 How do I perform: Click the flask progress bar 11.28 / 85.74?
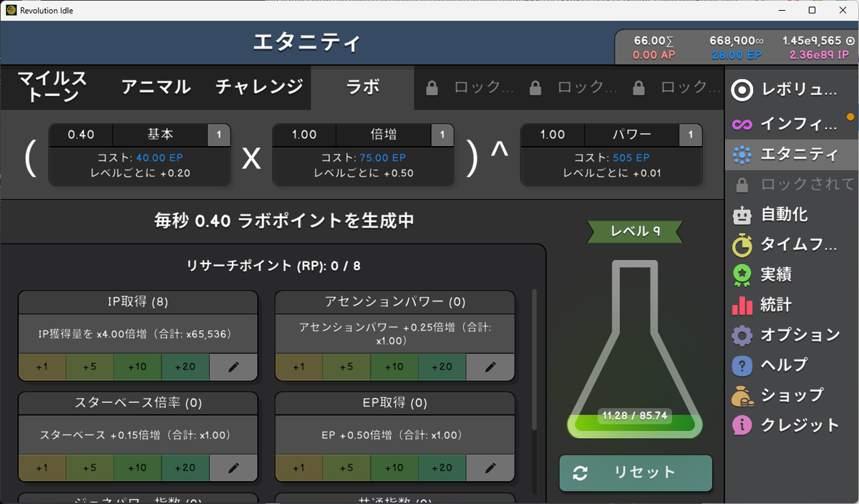click(634, 416)
